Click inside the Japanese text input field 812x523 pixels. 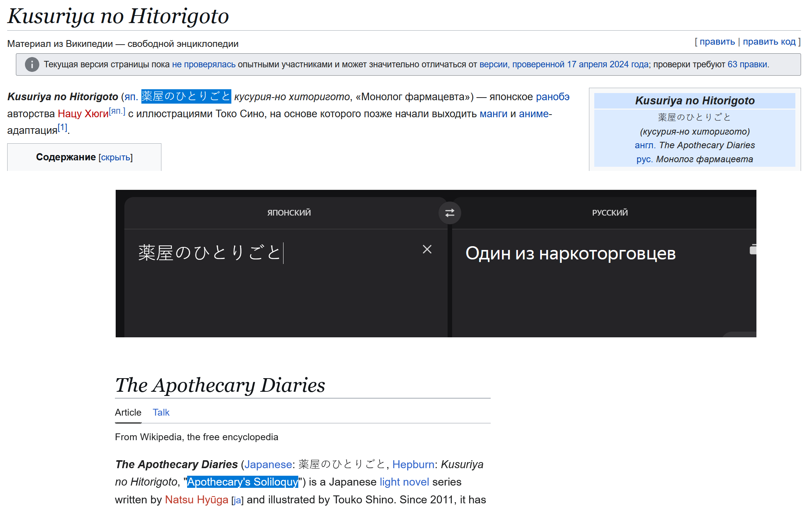point(286,283)
